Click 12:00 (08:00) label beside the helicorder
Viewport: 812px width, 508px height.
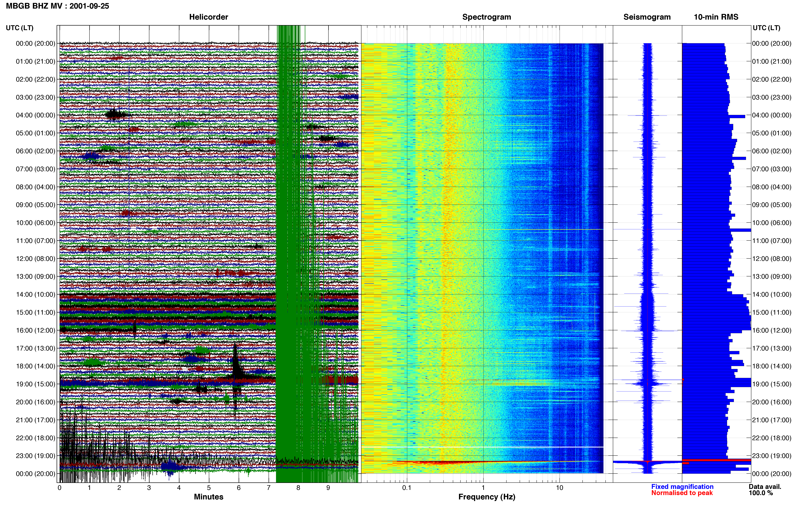click(x=36, y=259)
